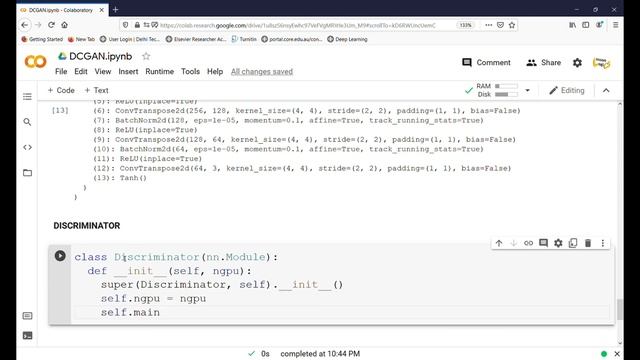
Task: Click the Share button
Action: coord(543,62)
